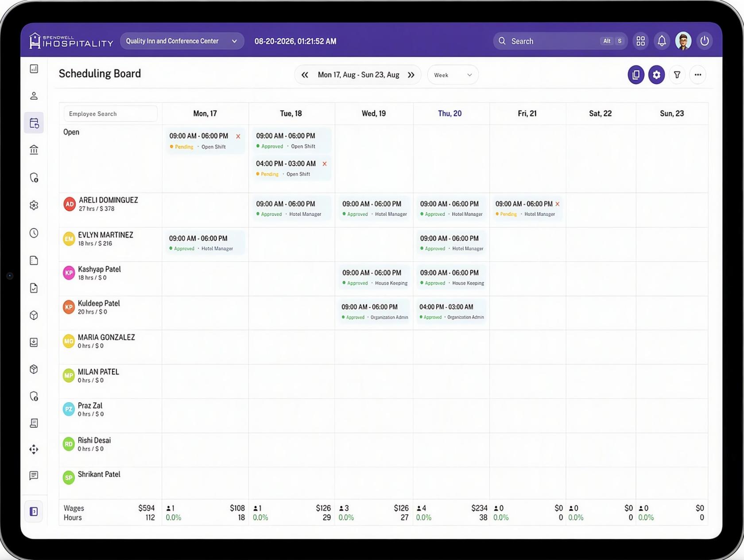
Task: Select the Mon, 17 column header
Action: point(205,113)
